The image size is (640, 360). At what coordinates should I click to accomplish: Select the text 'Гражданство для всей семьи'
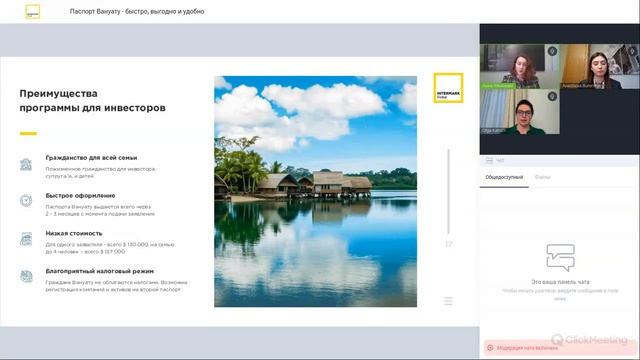(91, 158)
